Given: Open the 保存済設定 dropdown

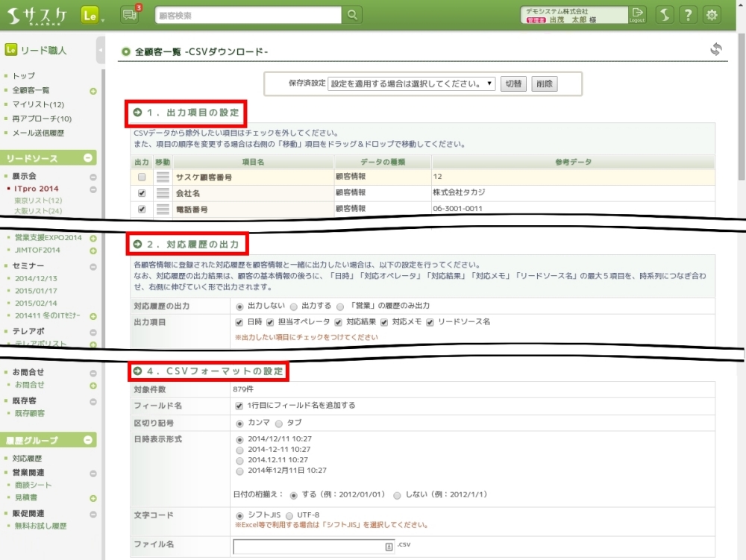Looking at the screenshot, I should [x=411, y=84].
